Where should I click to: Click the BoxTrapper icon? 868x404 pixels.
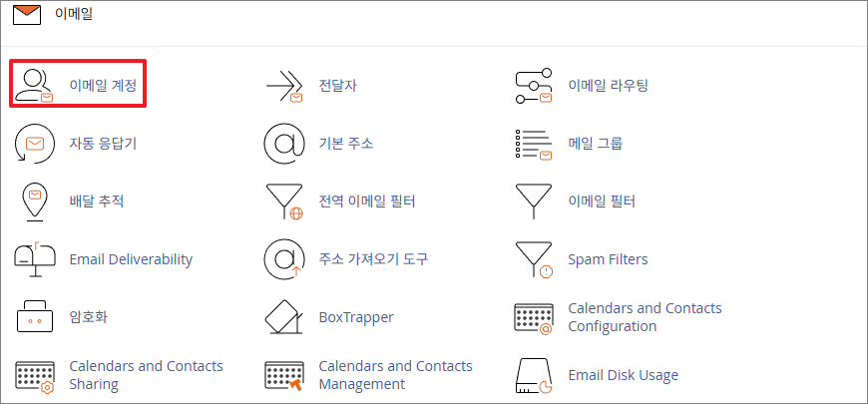point(283,317)
